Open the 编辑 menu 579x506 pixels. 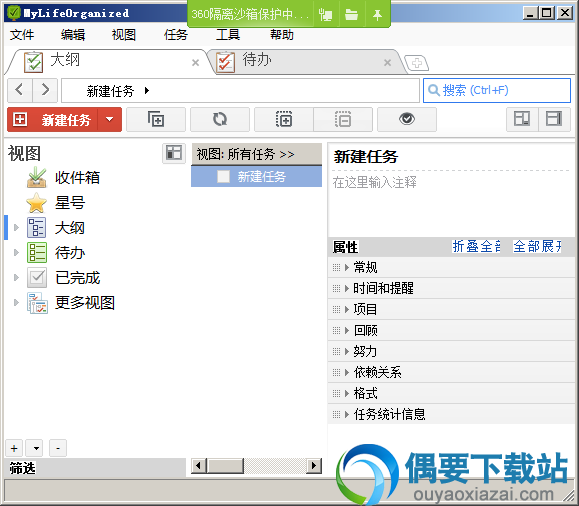pyautogui.click(x=73, y=35)
